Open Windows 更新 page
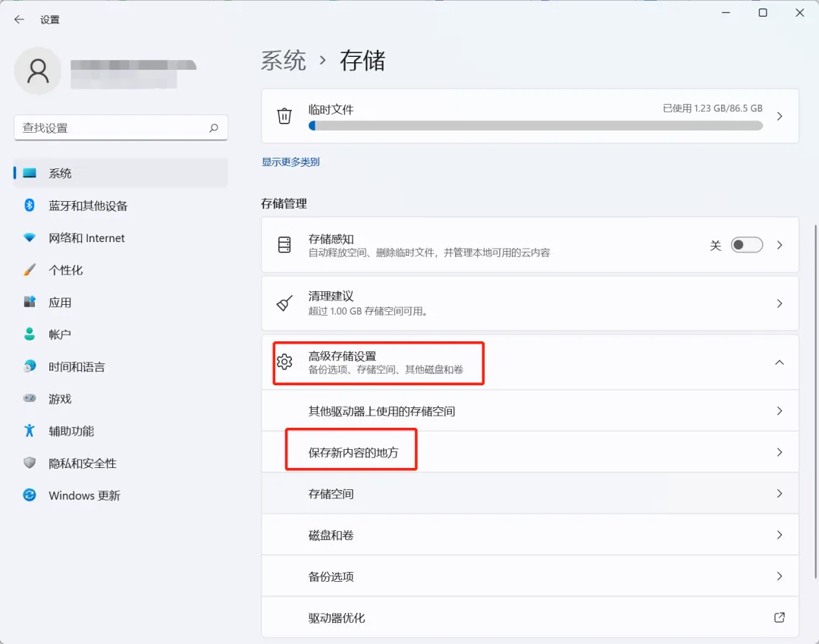 (121, 495)
